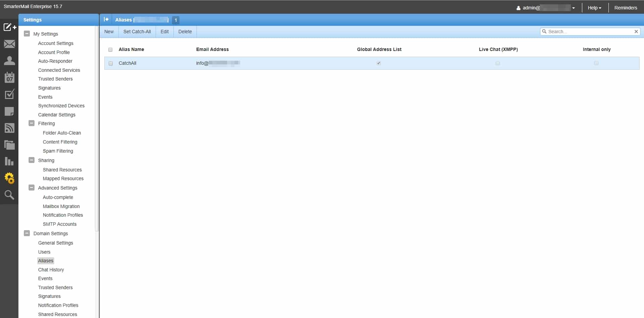
Task: Click the search magnifier in search box
Action: pos(544,32)
